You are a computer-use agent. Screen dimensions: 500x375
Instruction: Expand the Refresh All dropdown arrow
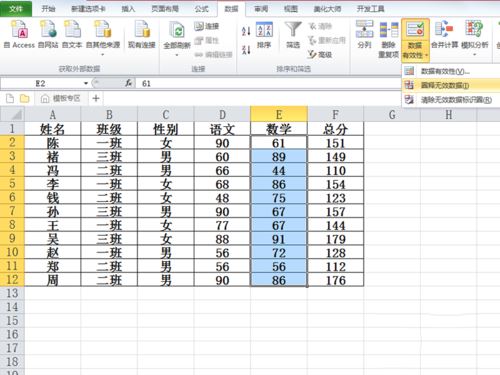point(177,55)
